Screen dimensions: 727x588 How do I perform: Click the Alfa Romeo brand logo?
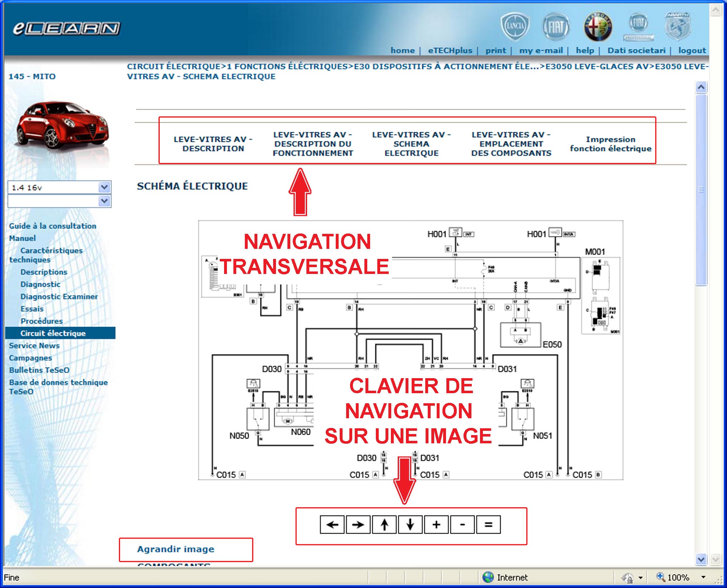tap(598, 26)
